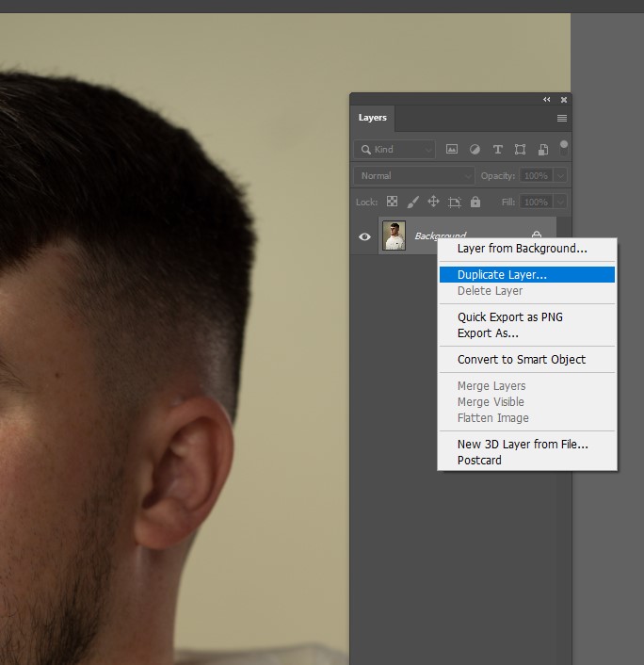
Task: Prevent artboard auto-nesting lock icon
Action: pyautogui.click(x=454, y=202)
